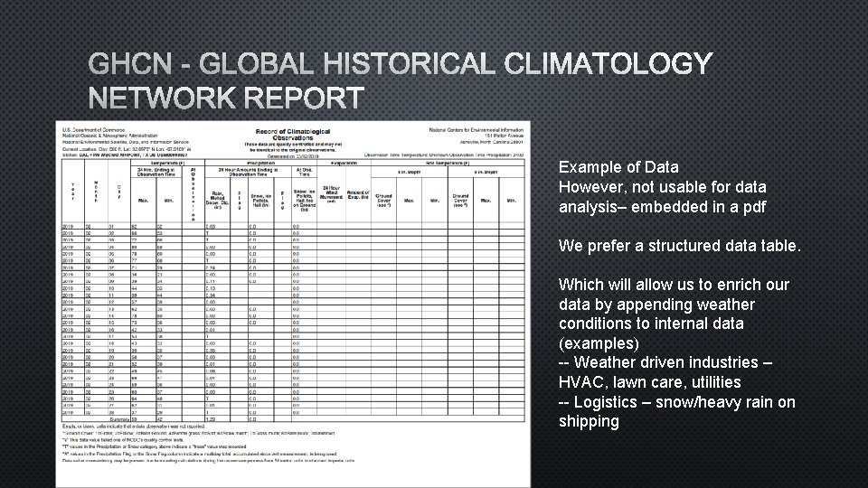Image resolution: width=868 pixels, height=488 pixels.
Task: Click 'National Centers for Environmental Information' in report
Action: (476, 130)
